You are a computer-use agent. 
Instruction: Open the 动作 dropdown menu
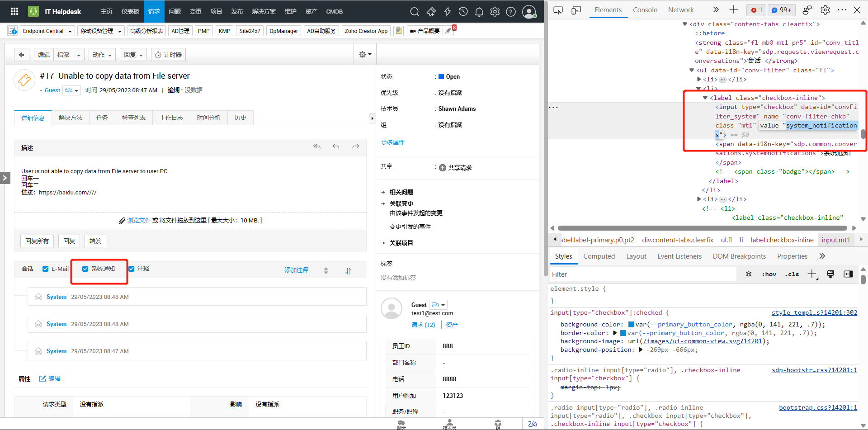click(102, 55)
